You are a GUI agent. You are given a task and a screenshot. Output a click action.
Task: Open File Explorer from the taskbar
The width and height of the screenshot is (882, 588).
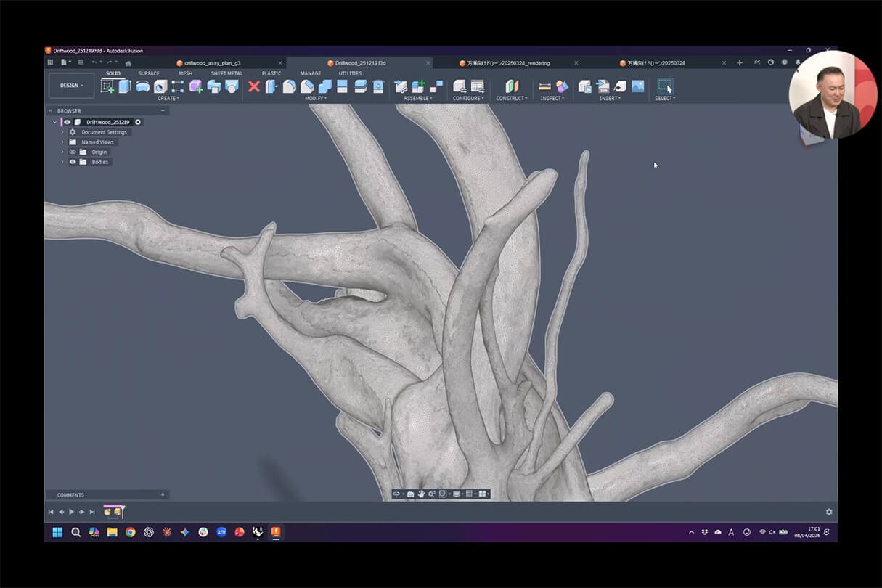pos(112,532)
